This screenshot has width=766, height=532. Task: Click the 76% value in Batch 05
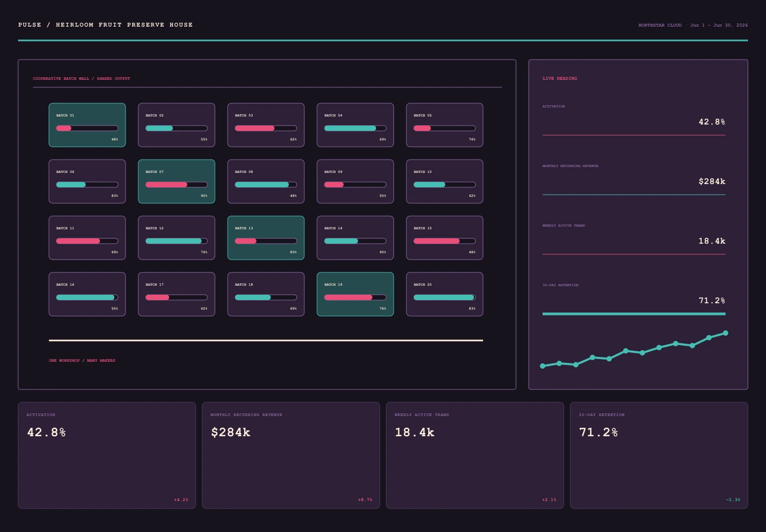pos(472,139)
